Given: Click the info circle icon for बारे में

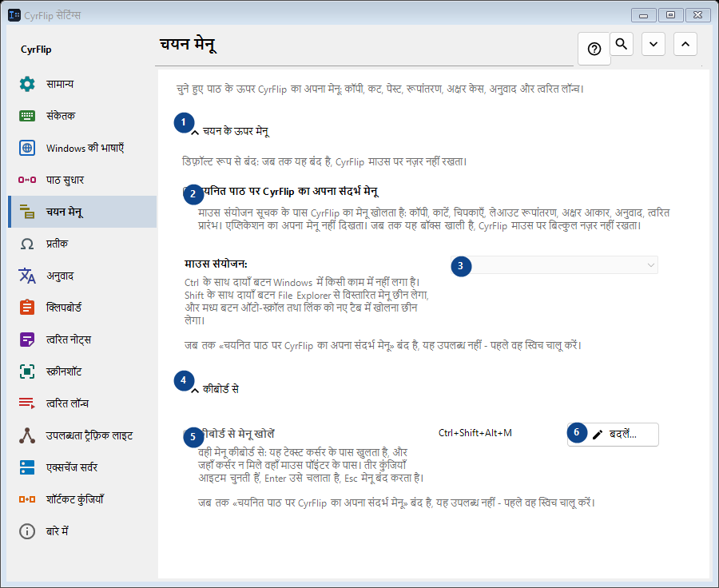Looking at the screenshot, I should tap(27, 531).
